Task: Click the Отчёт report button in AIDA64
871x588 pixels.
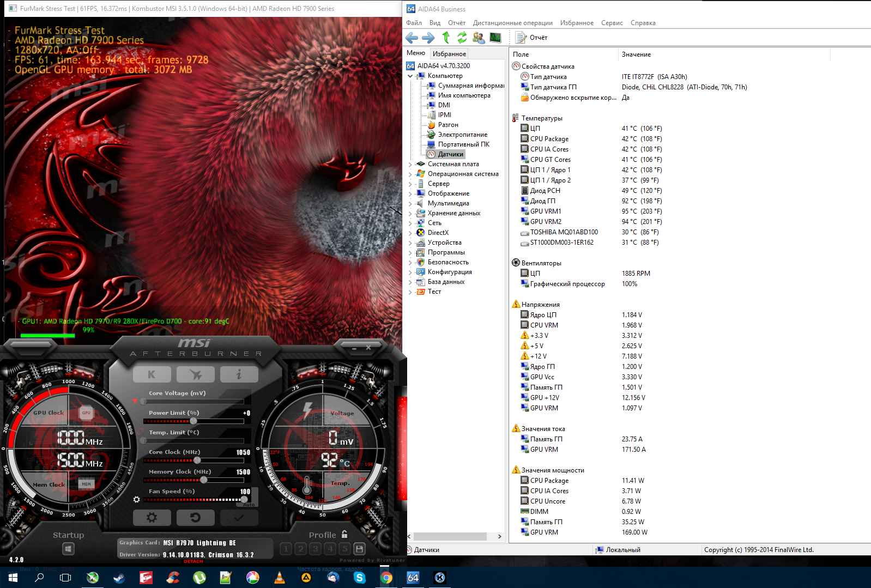Action: [531, 38]
